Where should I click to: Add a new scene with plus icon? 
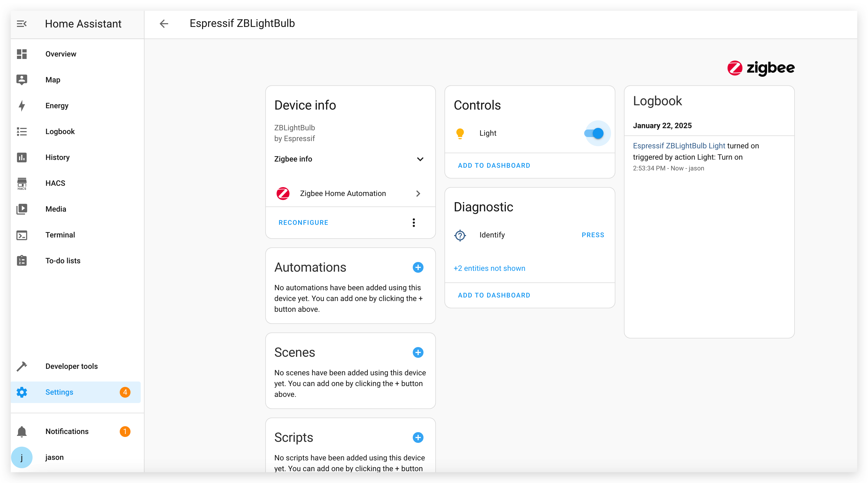pos(418,353)
